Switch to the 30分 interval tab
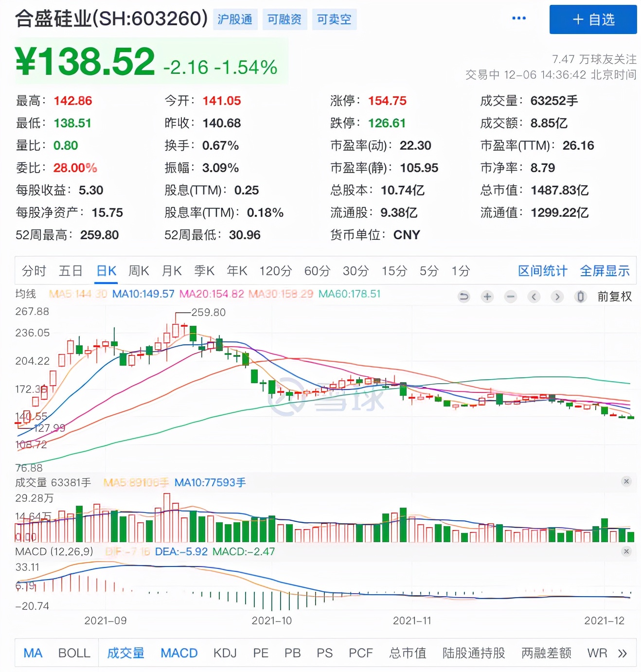Image resolution: width=641 pixels, height=672 pixels. click(356, 271)
